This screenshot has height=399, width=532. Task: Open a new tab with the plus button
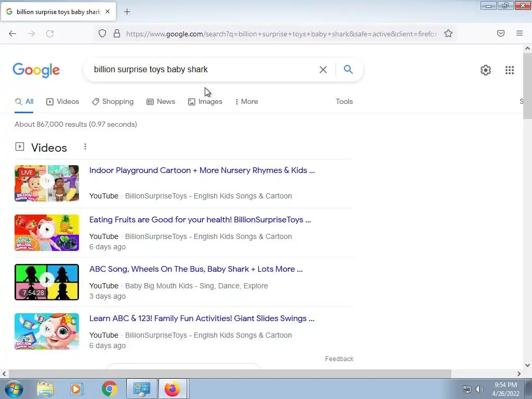pyautogui.click(x=127, y=12)
